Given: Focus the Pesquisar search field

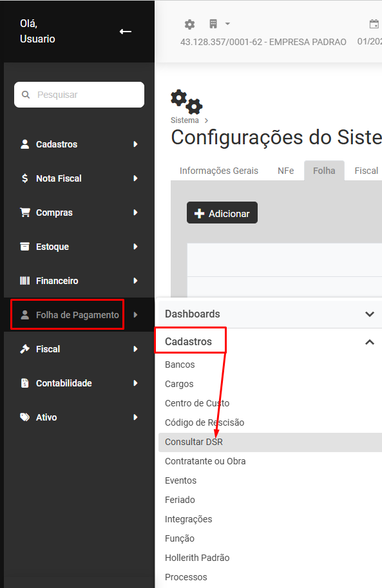Looking at the screenshot, I should [x=79, y=95].
